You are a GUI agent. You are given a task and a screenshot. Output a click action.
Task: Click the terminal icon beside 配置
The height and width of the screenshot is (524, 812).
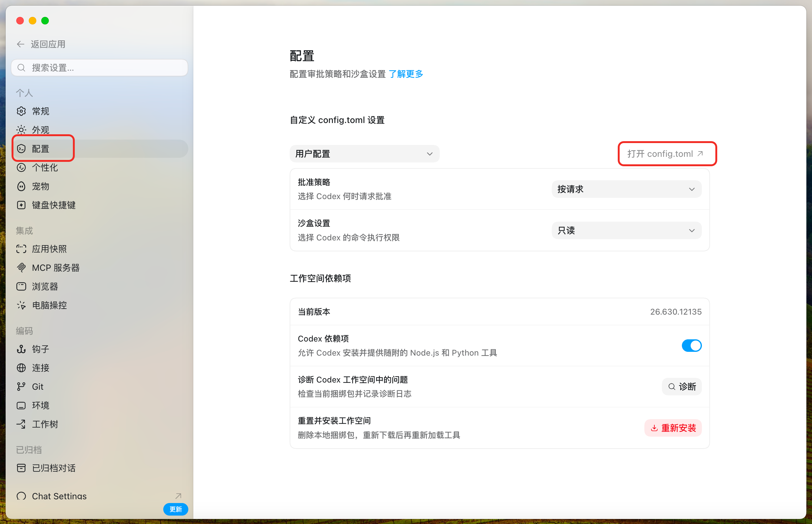(21, 149)
